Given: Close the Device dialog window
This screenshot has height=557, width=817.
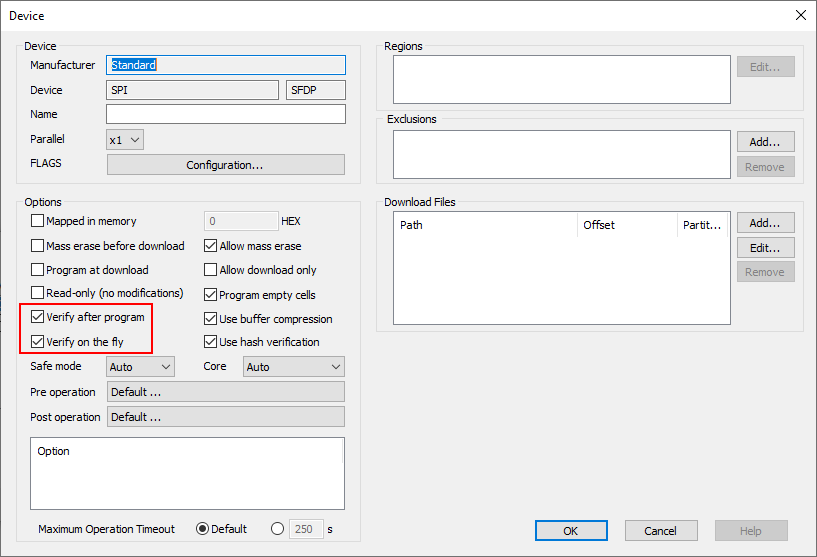Looking at the screenshot, I should pyautogui.click(x=799, y=15).
